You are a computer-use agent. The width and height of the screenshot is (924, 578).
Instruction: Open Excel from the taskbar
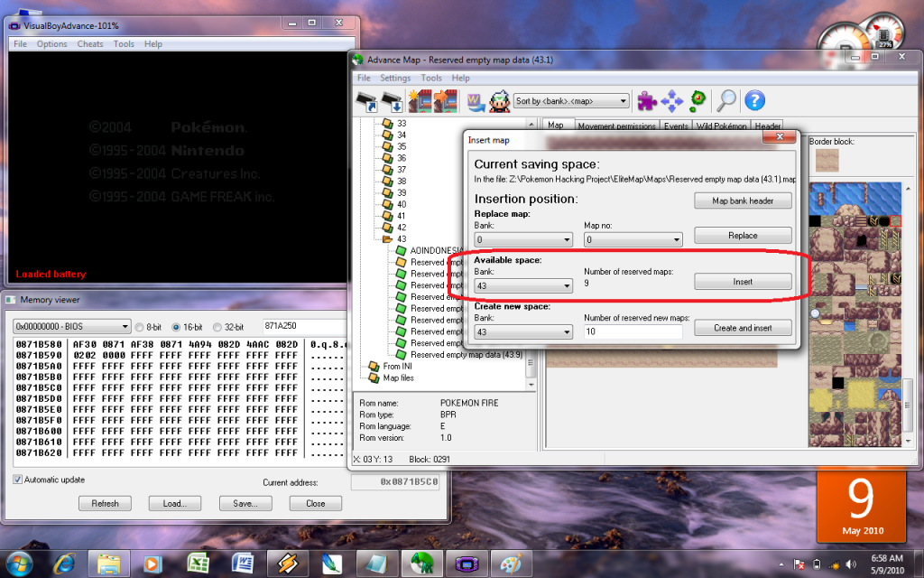[x=198, y=564]
